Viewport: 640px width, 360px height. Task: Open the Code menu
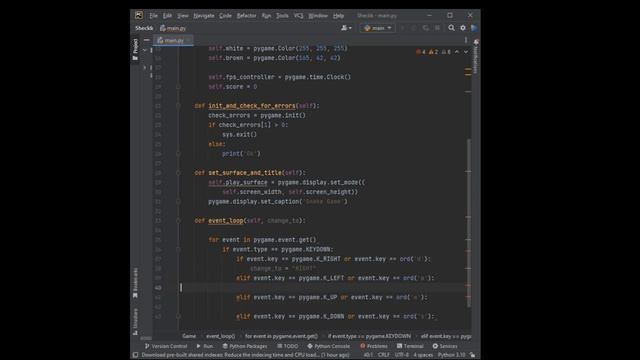[x=225, y=16]
